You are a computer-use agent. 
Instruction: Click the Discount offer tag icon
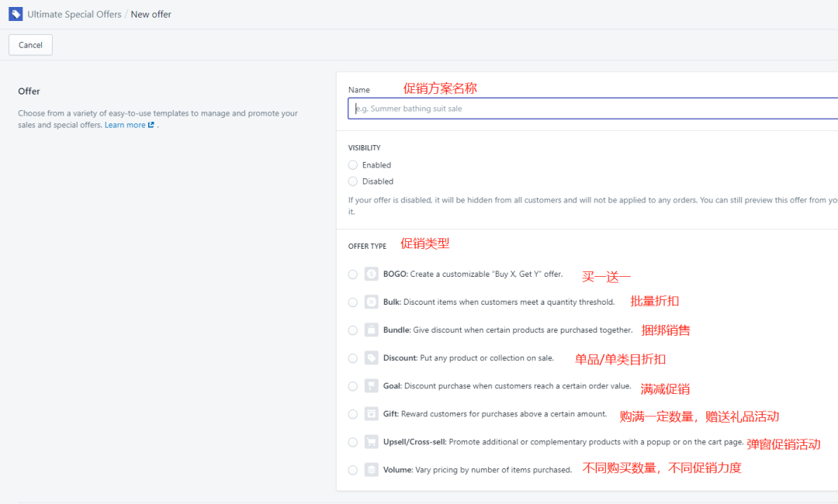coord(372,357)
